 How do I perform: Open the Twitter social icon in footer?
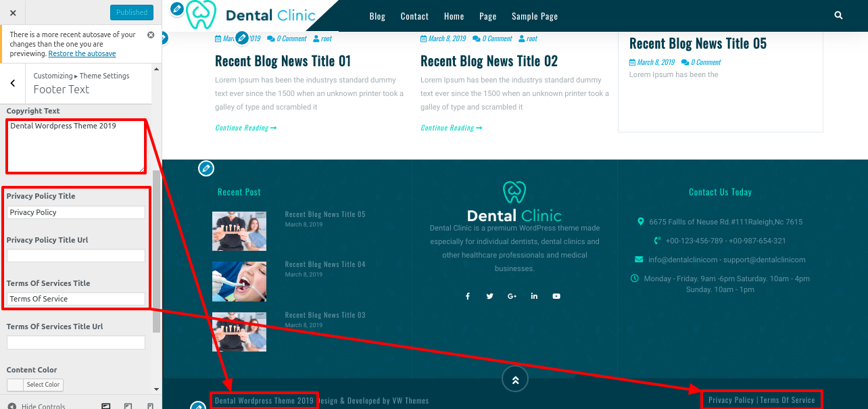tap(489, 296)
